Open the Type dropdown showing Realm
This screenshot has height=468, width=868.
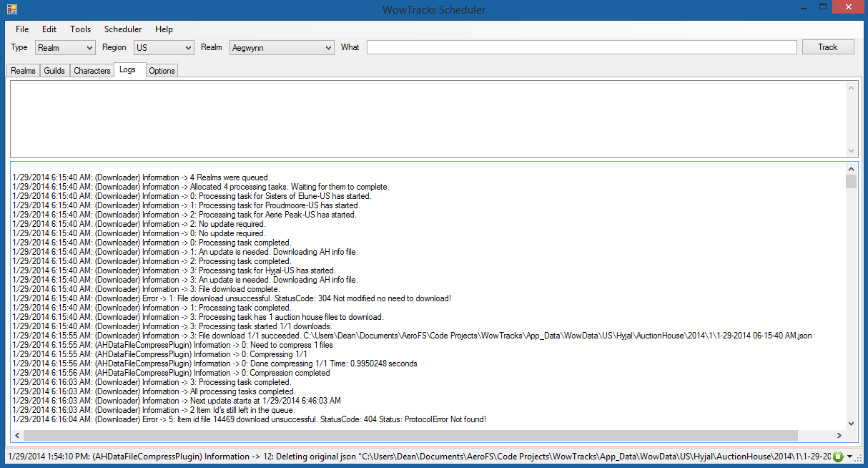point(64,47)
